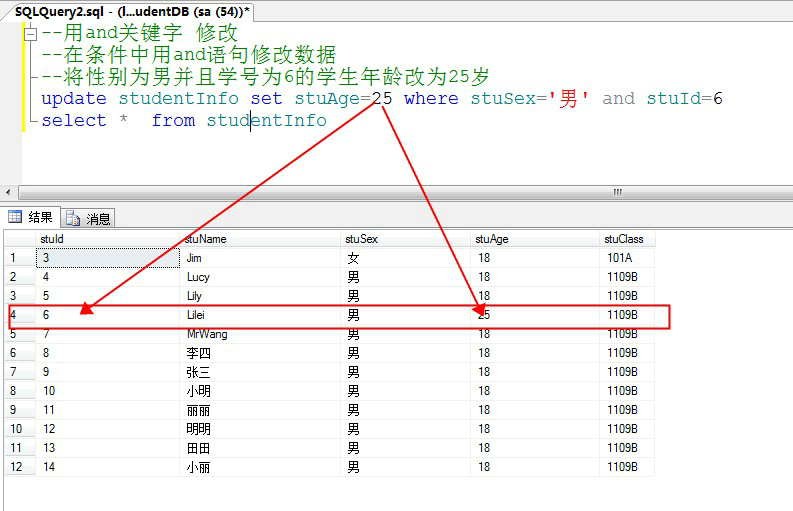Click the name cell '张三'
Image resolution: width=793 pixels, height=511 pixels.
coord(260,372)
